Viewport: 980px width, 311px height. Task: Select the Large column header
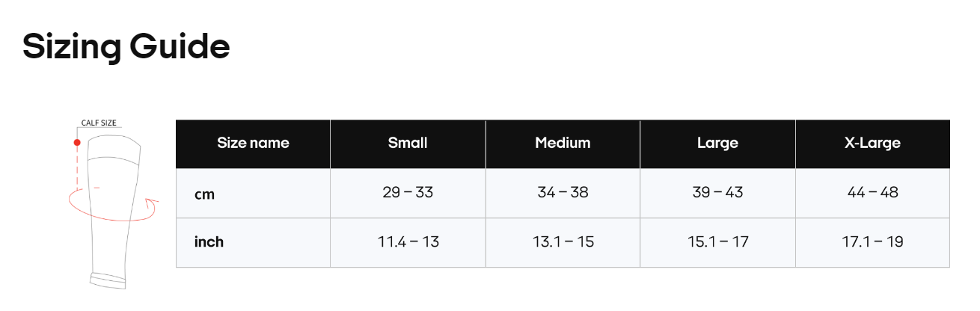click(717, 143)
